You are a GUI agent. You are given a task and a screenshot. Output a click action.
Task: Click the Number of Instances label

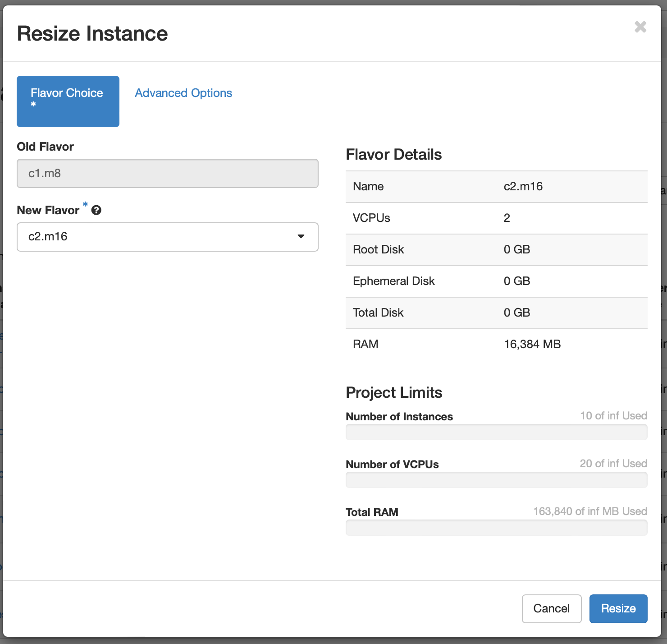[399, 416]
